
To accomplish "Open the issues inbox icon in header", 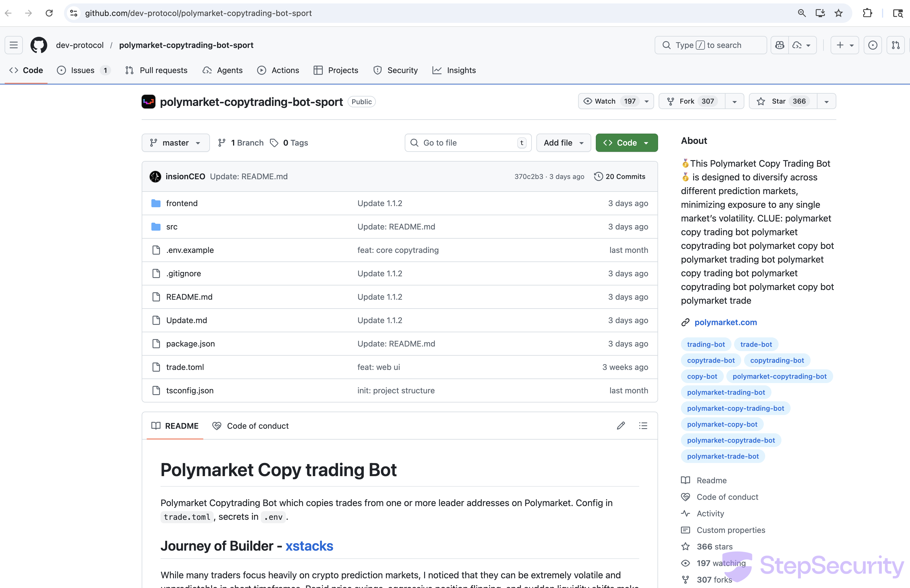I will coord(873,45).
